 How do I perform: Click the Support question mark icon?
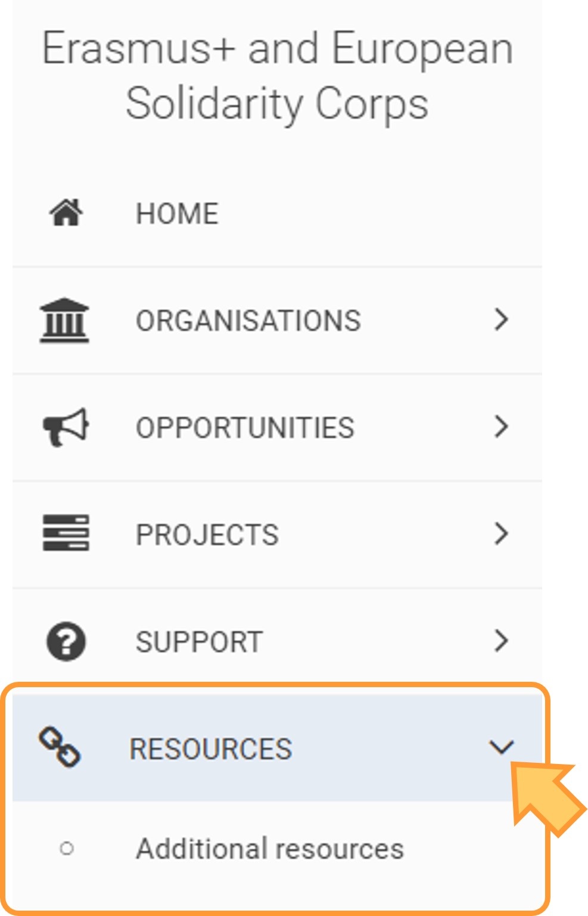click(66, 641)
